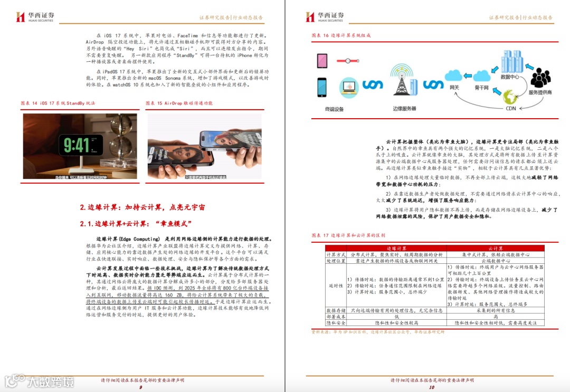The image size is (570, 392).
Task: Click the paragraph beginning 在 iOS 17 系统中
Action: [177, 49]
